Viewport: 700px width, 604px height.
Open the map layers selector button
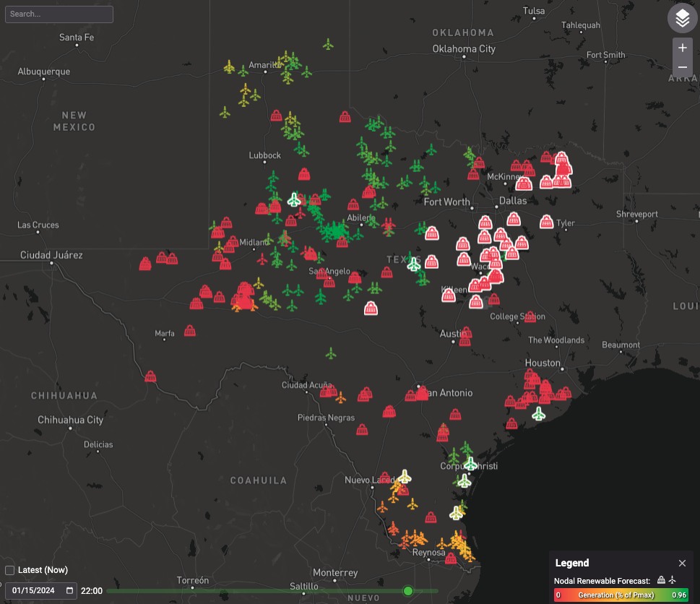pos(682,19)
